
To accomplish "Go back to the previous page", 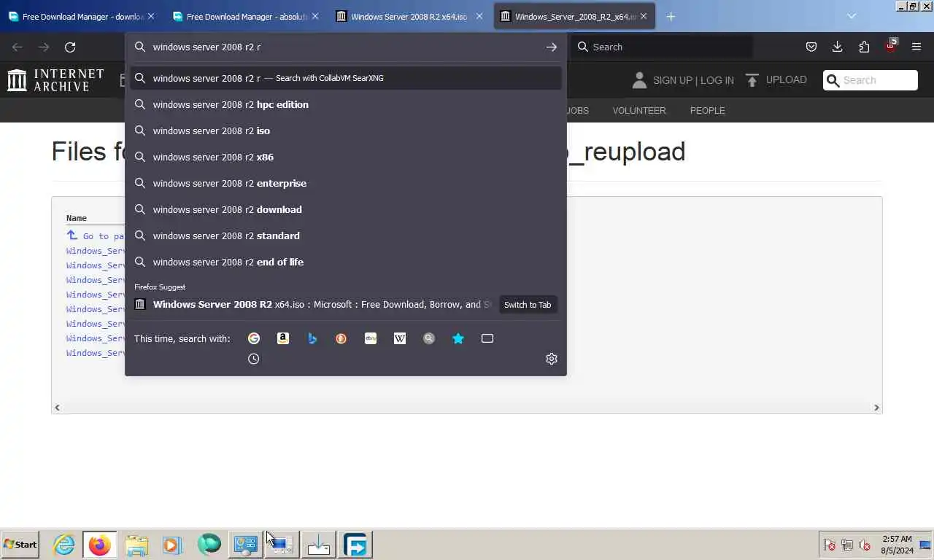I will [18, 47].
